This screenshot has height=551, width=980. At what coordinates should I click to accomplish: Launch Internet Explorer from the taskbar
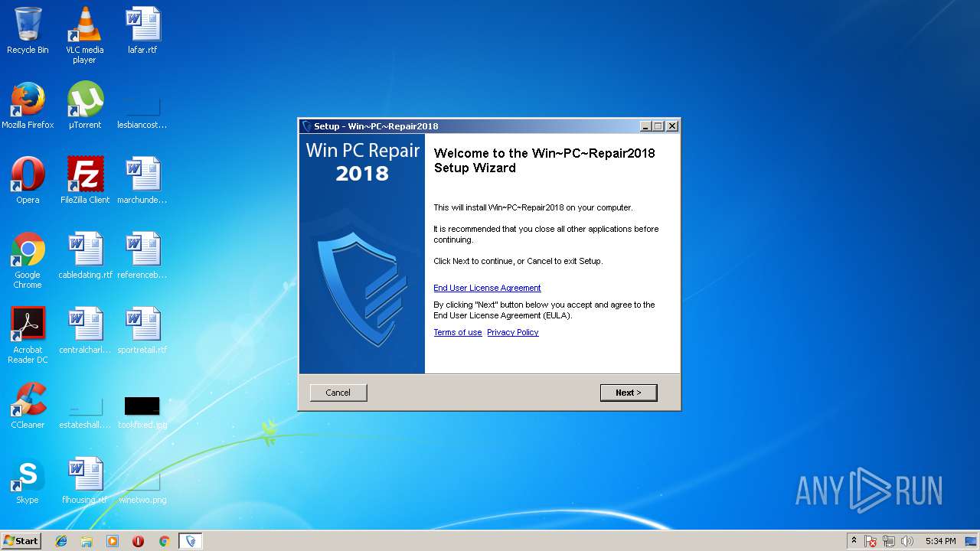coord(61,541)
